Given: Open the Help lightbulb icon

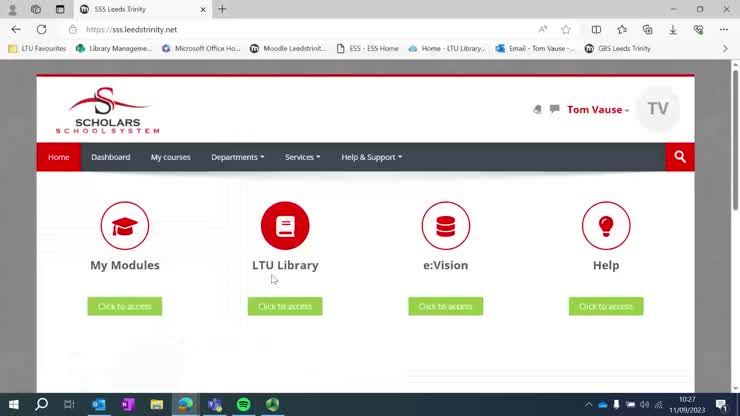Looking at the screenshot, I should [x=606, y=226].
